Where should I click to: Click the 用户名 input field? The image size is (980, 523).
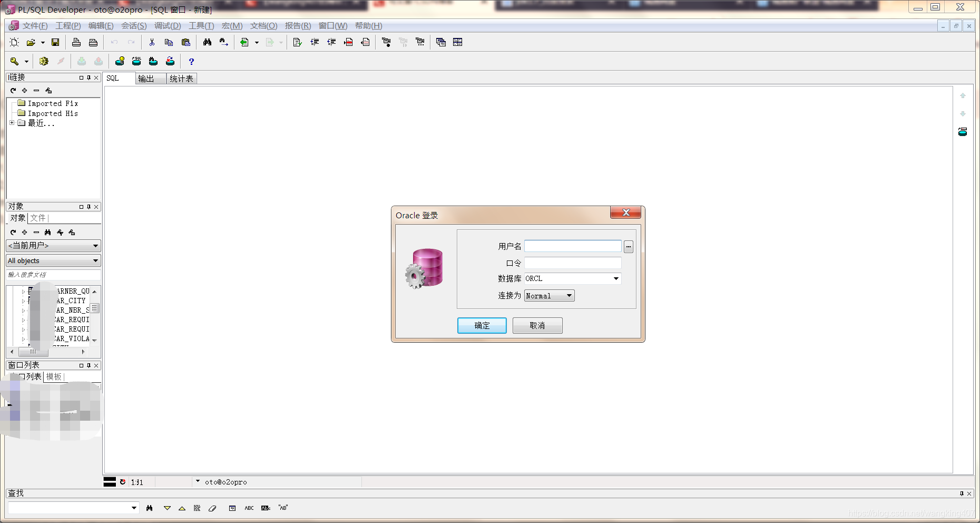[x=573, y=246]
